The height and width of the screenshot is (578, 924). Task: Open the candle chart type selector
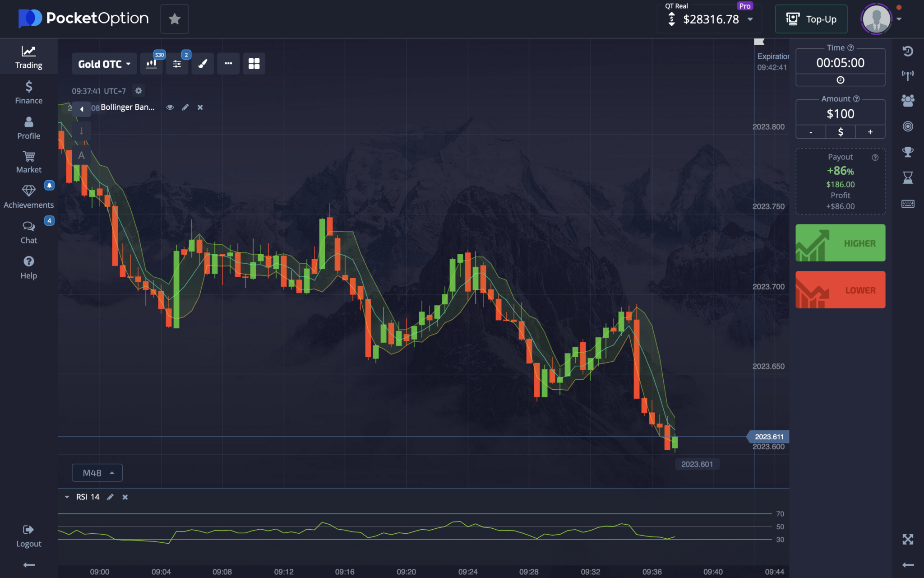pyautogui.click(x=152, y=63)
